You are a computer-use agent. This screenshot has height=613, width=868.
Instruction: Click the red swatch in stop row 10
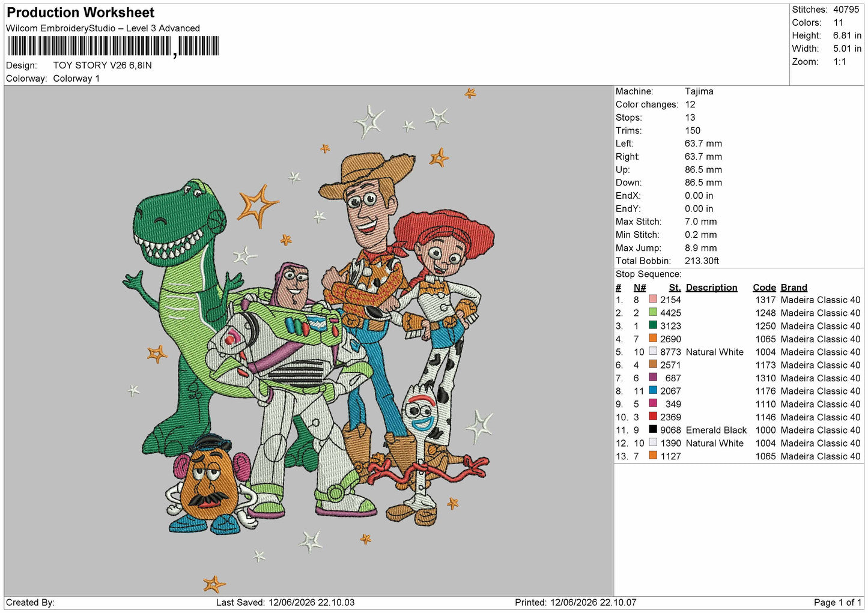coord(653,416)
